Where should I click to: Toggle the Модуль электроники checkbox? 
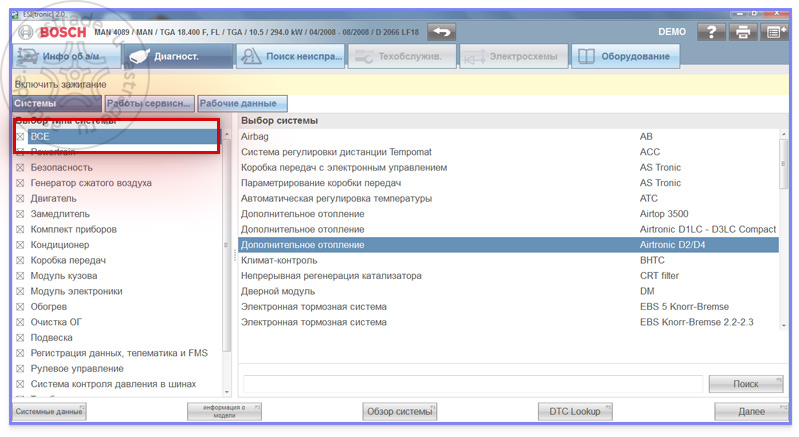[x=20, y=291]
